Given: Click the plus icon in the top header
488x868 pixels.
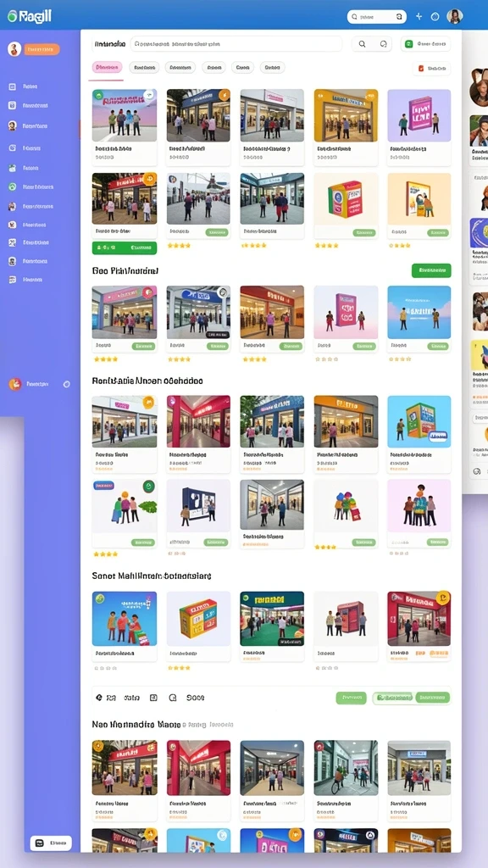Looking at the screenshot, I should (419, 17).
